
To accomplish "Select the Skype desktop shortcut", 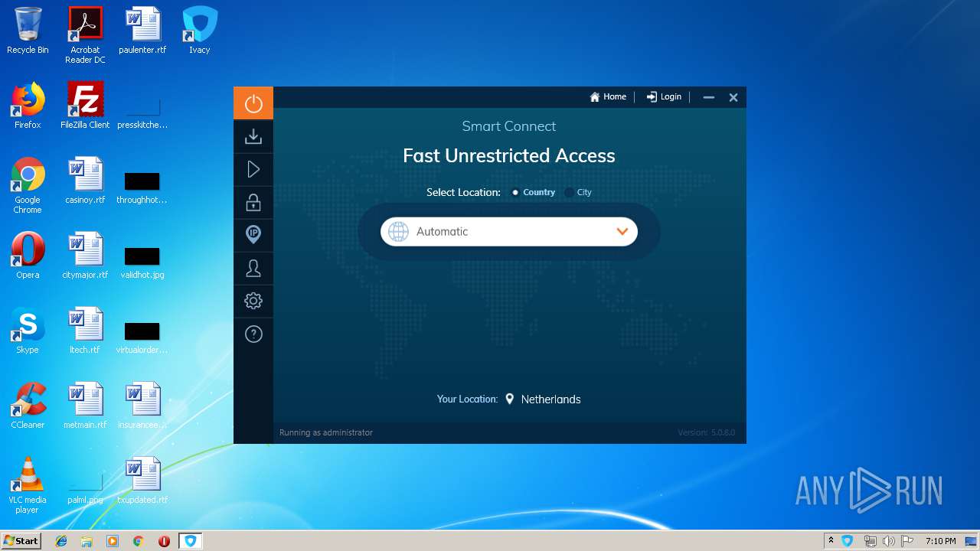I will pos(28,331).
